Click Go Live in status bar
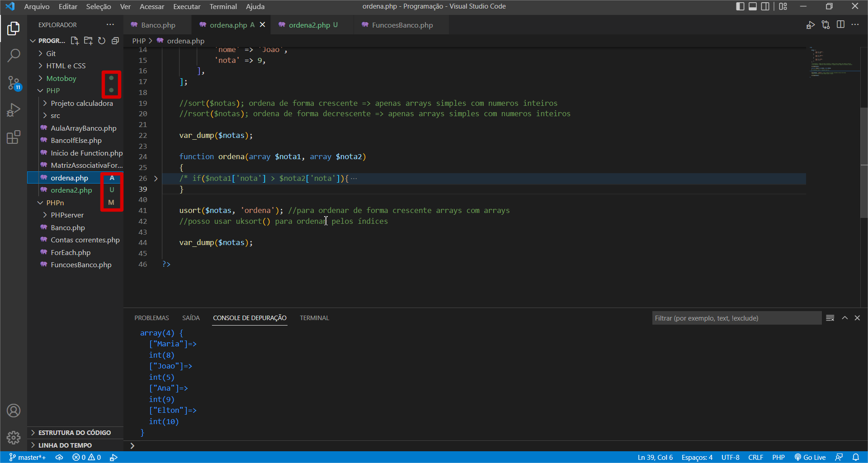The height and width of the screenshot is (463, 868). pos(810,457)
